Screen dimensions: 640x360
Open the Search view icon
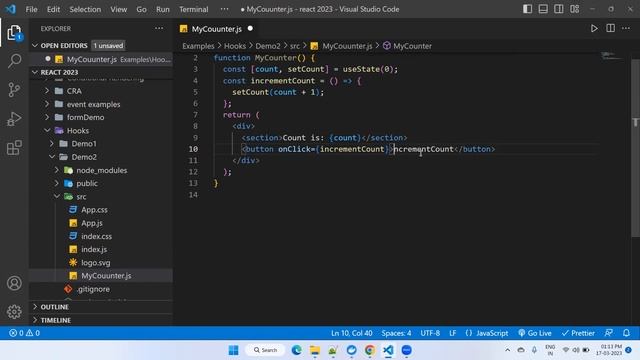[x=14, y=61]
